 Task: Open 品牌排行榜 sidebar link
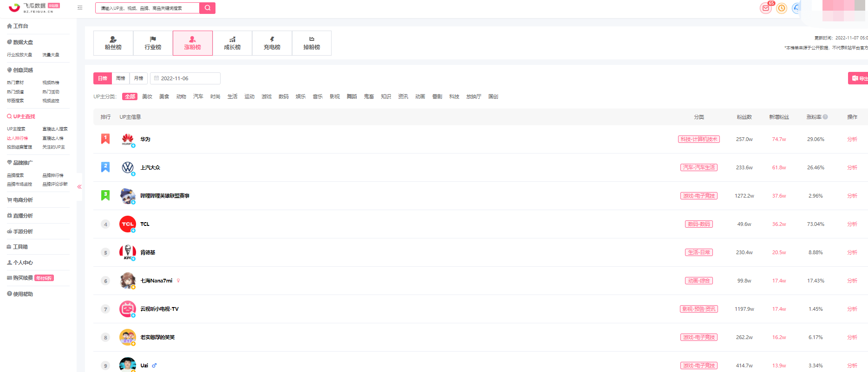(x=53, y=175)
